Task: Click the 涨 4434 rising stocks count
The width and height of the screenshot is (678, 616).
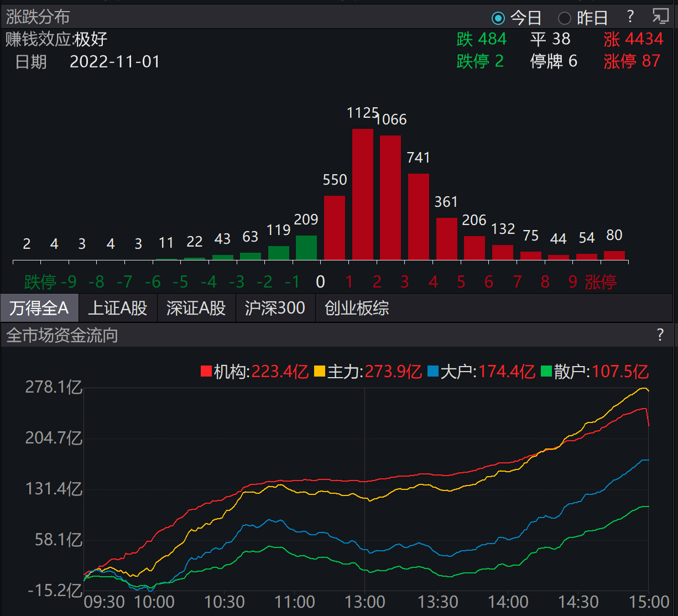Action: tap(633, 39)
